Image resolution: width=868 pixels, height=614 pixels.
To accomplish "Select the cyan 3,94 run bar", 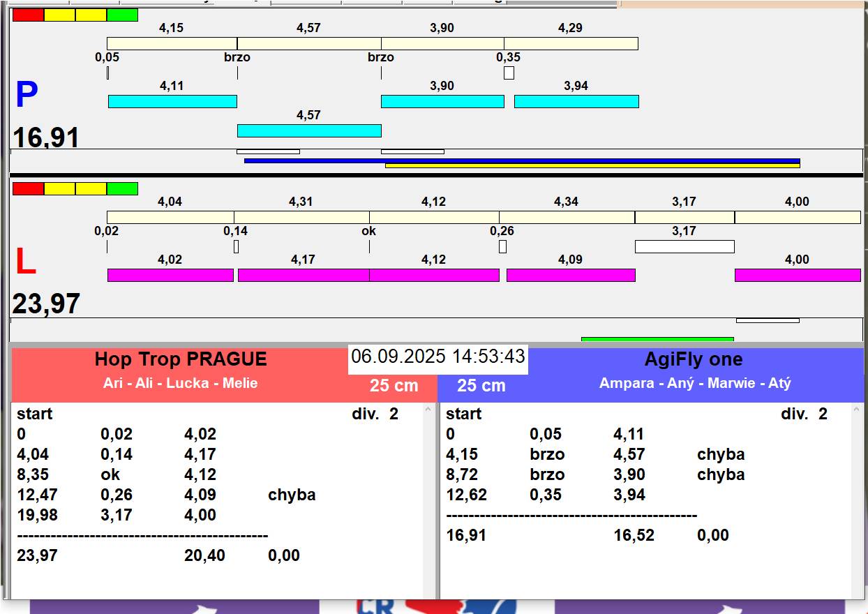I will tap(576, 101).
